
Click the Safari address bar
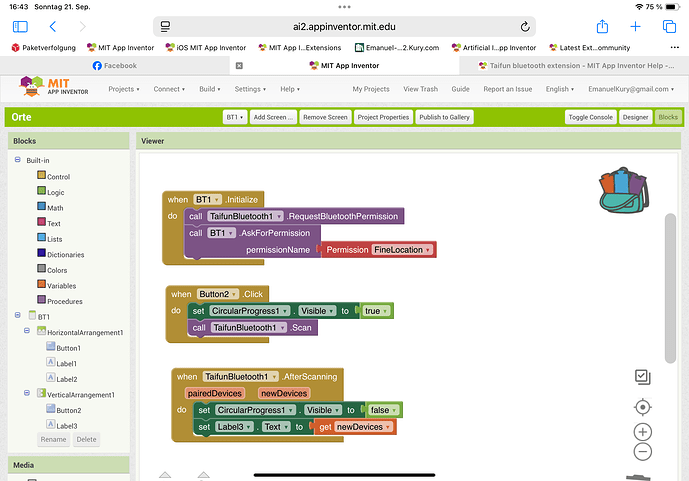click(x=344, y=26)
